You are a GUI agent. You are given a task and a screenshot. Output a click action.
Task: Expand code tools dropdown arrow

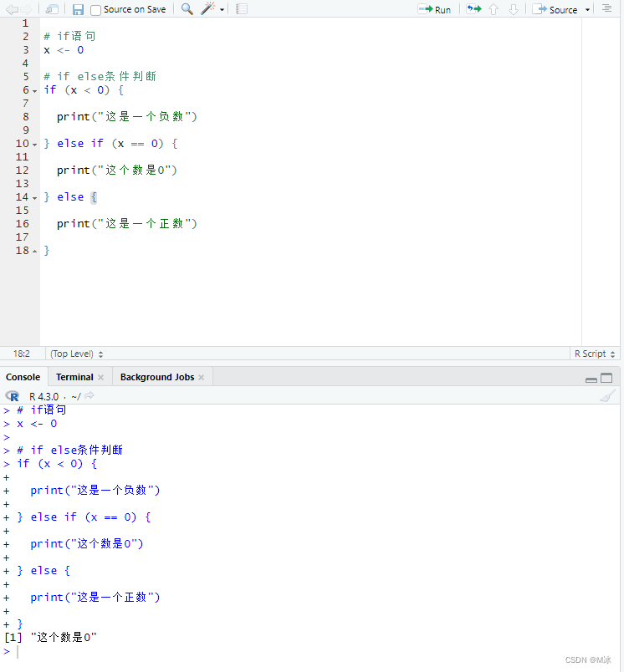click(x=222, y=9)
